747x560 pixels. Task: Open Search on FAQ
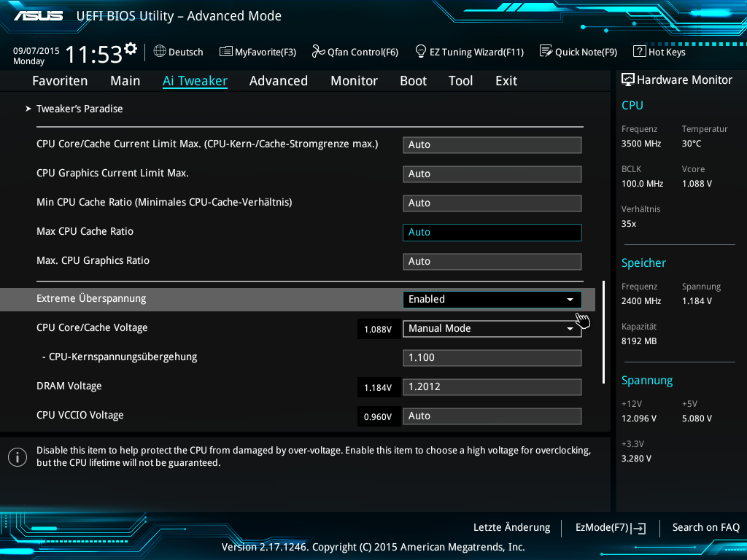705,528
